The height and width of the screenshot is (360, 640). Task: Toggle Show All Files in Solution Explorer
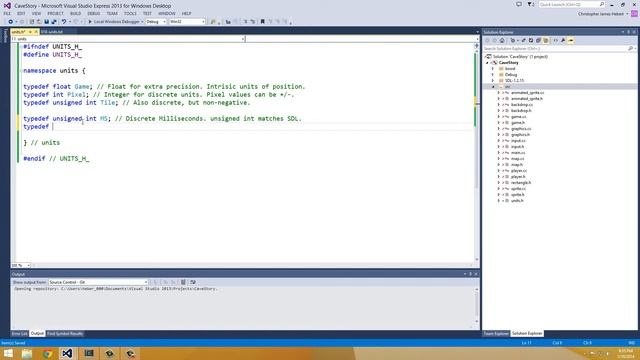(x=546, y=40)
